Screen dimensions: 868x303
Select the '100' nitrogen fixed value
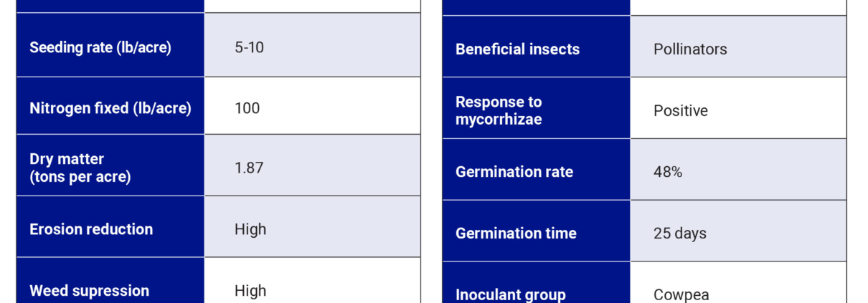(x=247, y=108)
